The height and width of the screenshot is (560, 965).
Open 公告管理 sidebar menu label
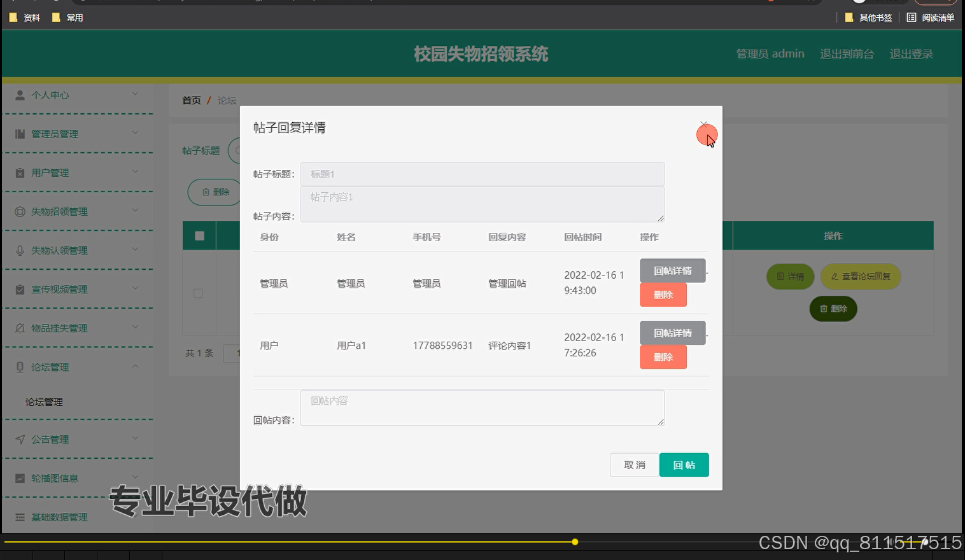50,439
